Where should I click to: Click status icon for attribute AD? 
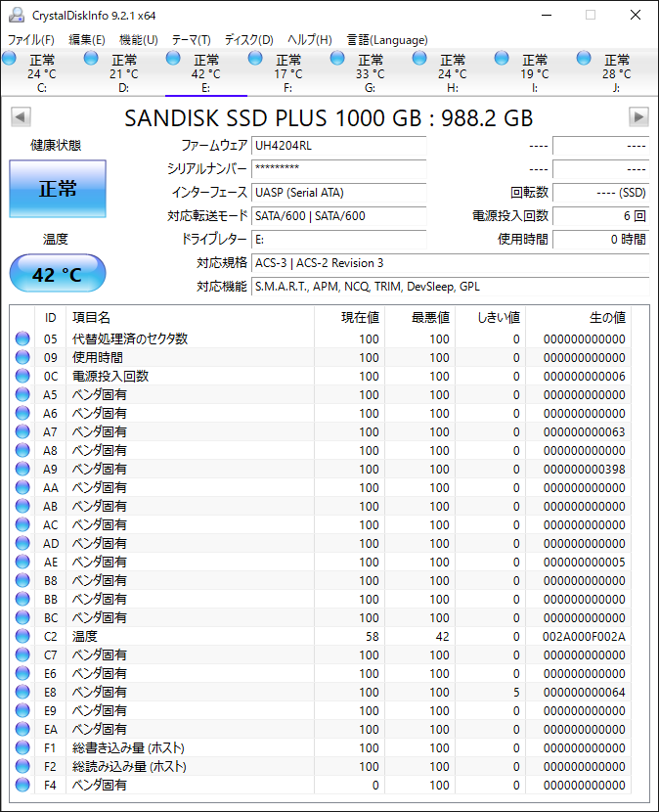point(22,543)
